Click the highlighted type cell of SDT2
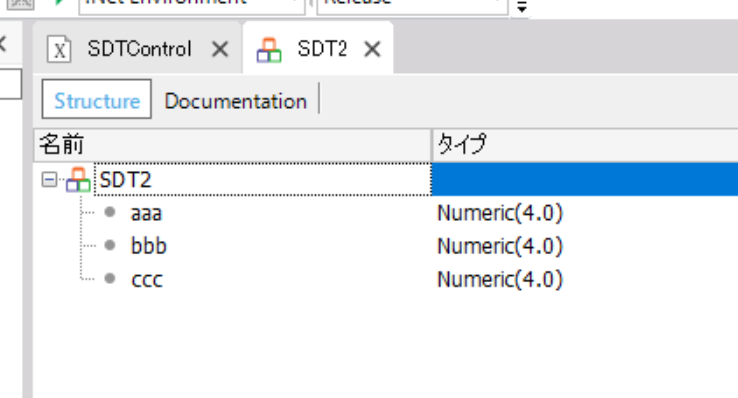Viewport: 738px width, 398px height. click(585, 179)
